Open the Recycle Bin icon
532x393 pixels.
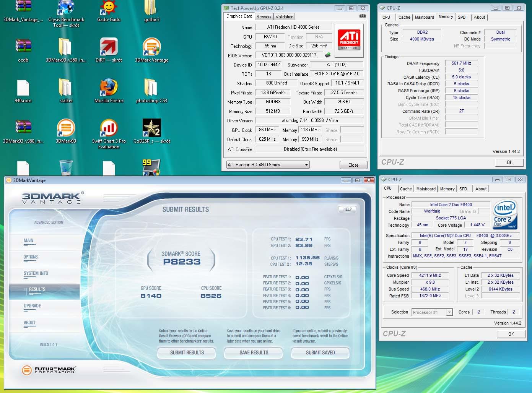66,167
